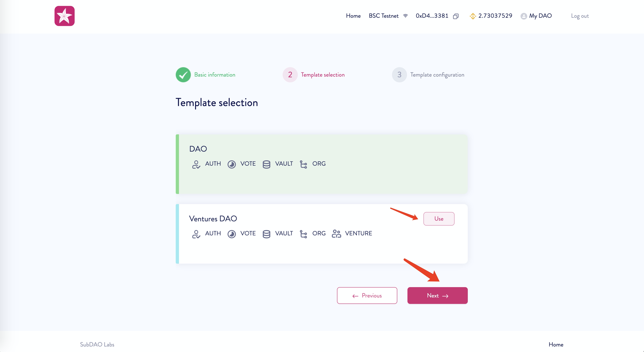Image resolution: width=644 pixels, height=352 pixels.
Task: Click the green Basic information checkmark
Action: (x=183, y=75)
